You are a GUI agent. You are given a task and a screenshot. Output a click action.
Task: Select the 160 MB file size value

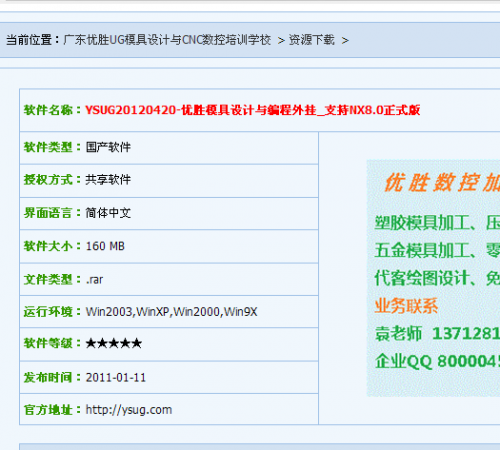(105, 246)
